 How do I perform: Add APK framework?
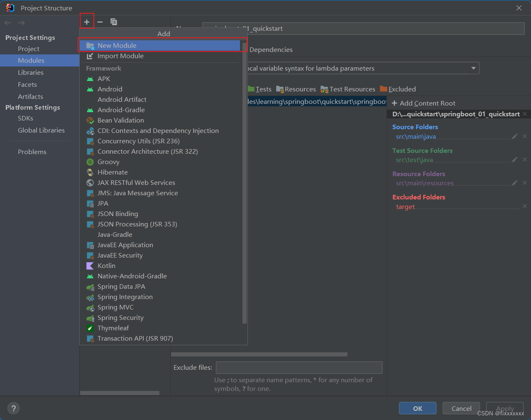[160, 79]
